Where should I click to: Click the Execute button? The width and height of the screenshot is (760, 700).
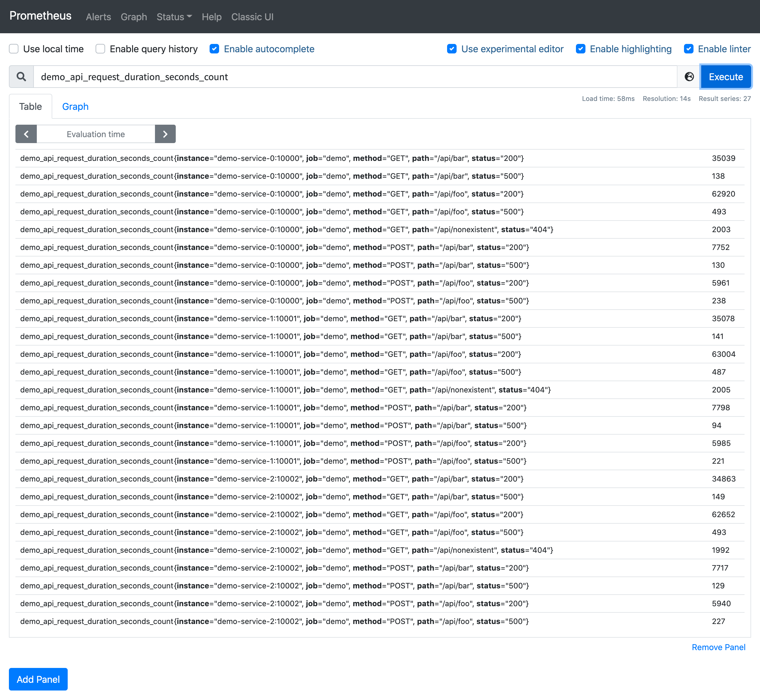tap(726, 77)
